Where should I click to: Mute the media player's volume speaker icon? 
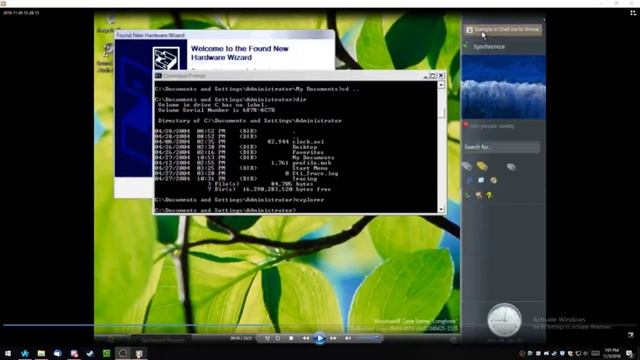pyautogui.click(x=348, y=338)
